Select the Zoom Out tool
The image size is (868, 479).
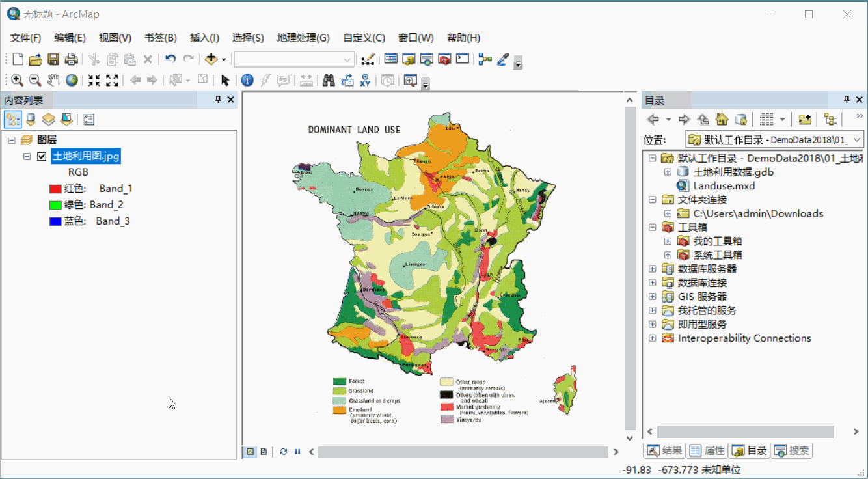35,80
